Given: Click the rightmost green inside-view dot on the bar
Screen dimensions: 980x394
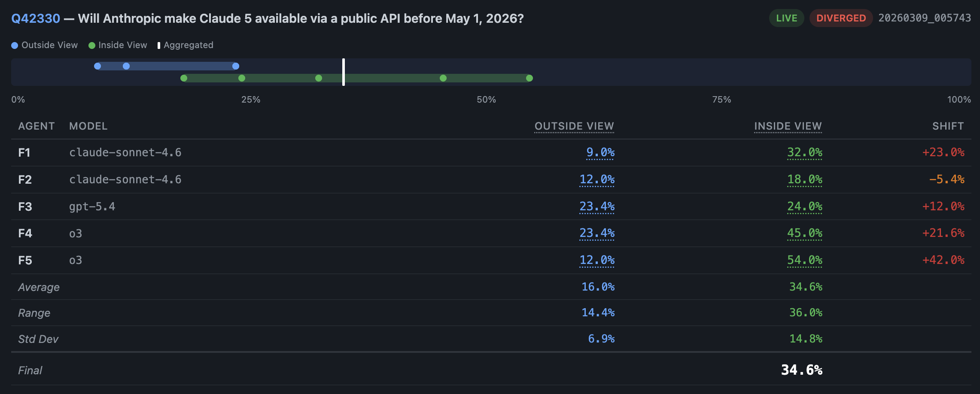Looking at the screenshot, I should (529, 78).
